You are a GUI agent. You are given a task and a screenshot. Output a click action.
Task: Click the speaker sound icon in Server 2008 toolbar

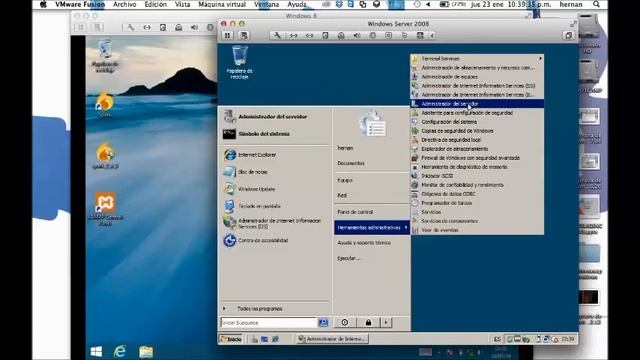[357, 36]
